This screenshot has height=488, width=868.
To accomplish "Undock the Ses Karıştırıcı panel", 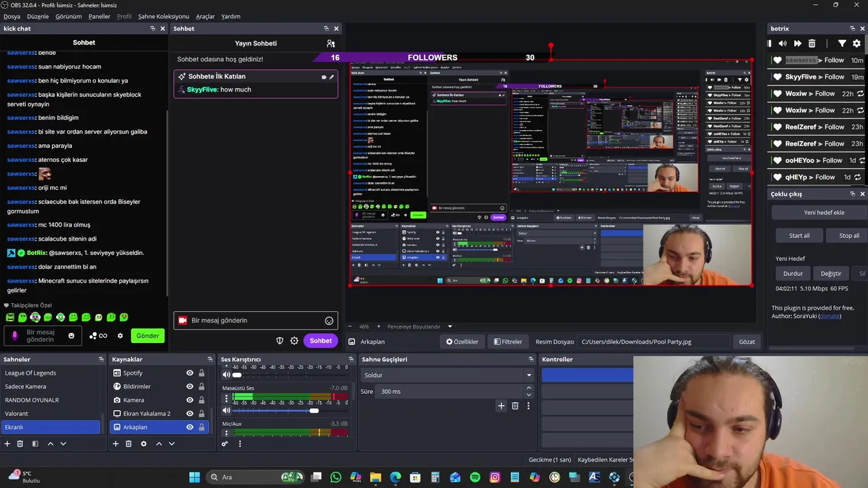I will [x=351, y=359].
